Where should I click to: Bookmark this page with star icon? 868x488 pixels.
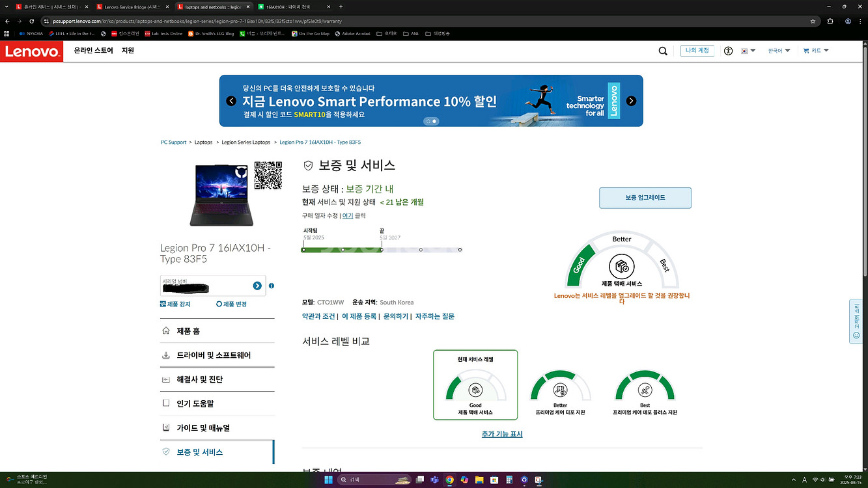(x=813, y=21)
